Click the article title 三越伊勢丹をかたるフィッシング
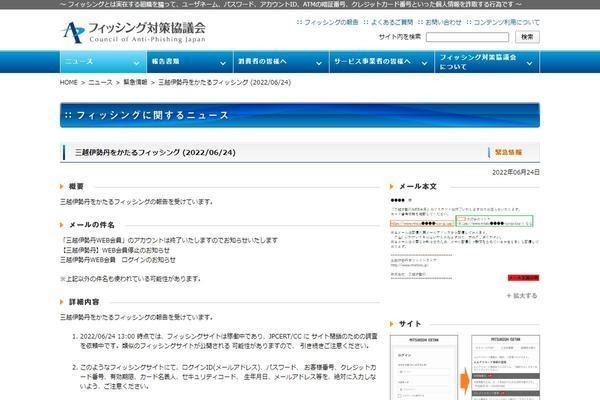The height and width of the screenshot is (400, 600). click(x=155, y=152)
